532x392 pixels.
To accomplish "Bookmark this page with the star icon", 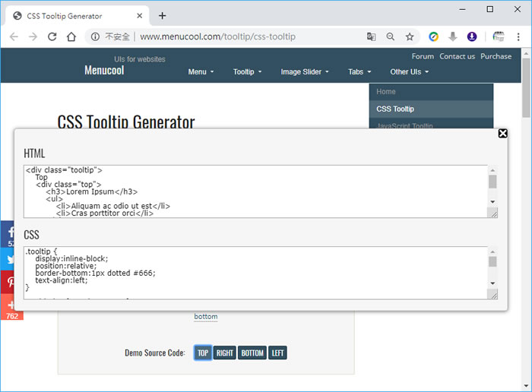I will 410,36.
